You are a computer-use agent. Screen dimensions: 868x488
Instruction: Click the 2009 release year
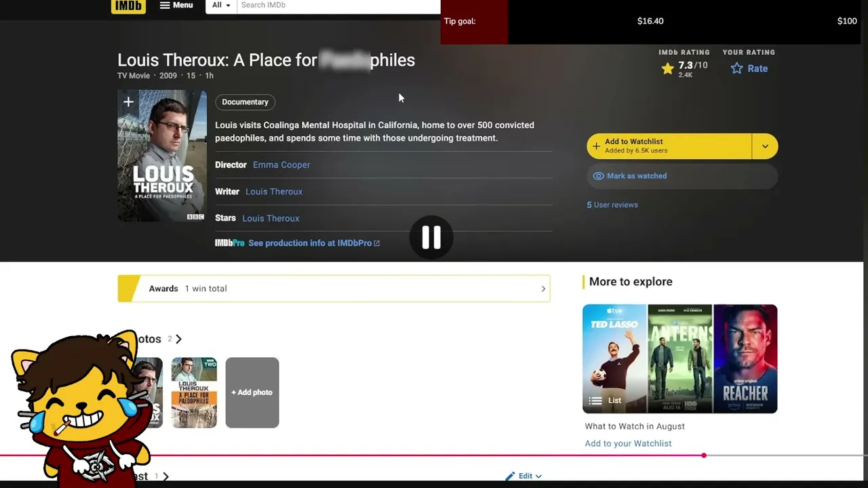pos(168,76)
